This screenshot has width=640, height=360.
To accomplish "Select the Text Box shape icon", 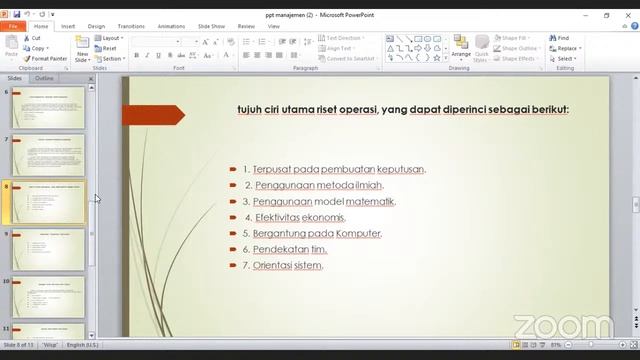I will coord(390,39).
